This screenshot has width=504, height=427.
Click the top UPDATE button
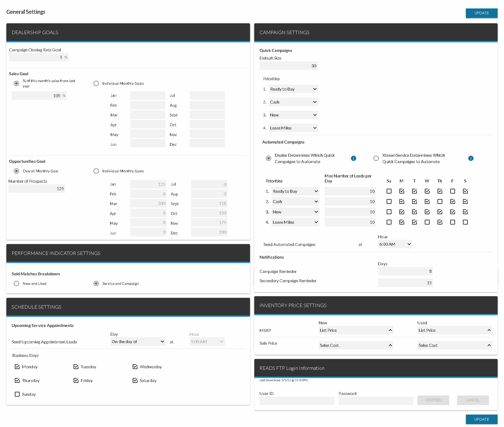481,13
